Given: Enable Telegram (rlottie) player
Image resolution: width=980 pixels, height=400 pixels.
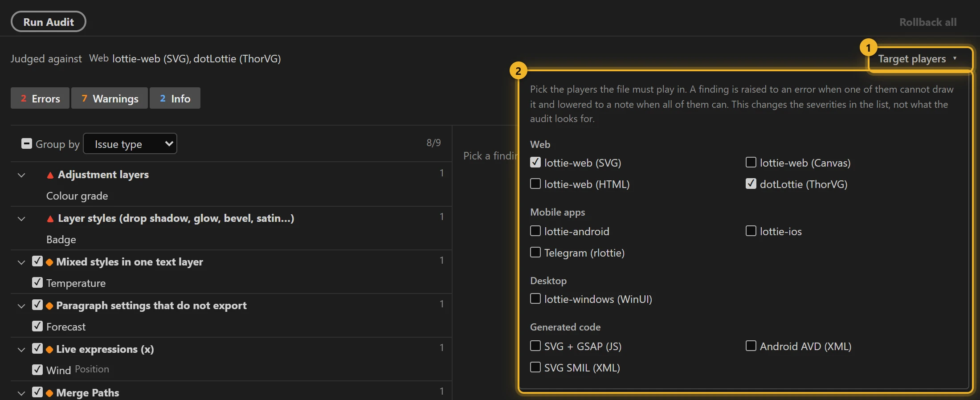Looking at the screenshot, I should [x=535, y=253].
